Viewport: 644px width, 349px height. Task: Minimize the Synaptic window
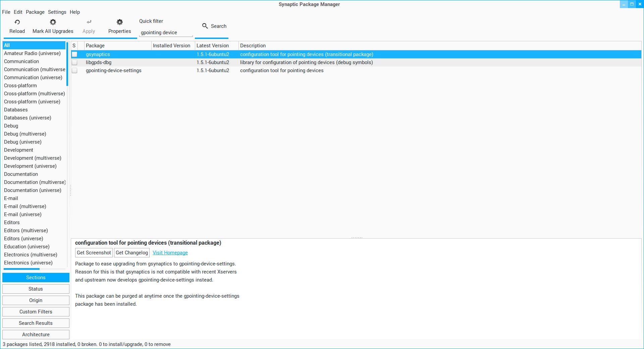(x=624, y=4)
